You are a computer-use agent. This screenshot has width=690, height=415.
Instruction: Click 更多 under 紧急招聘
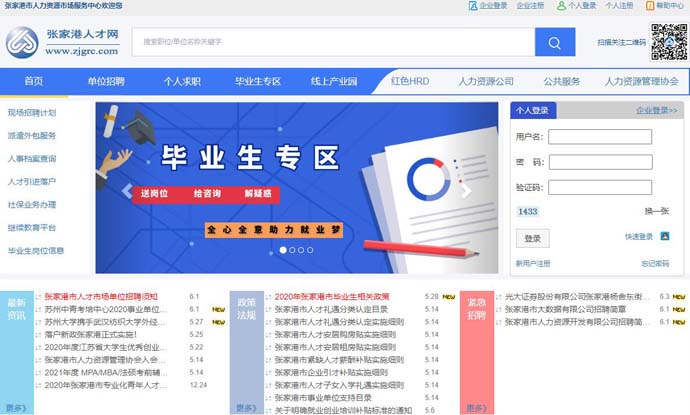477,408
